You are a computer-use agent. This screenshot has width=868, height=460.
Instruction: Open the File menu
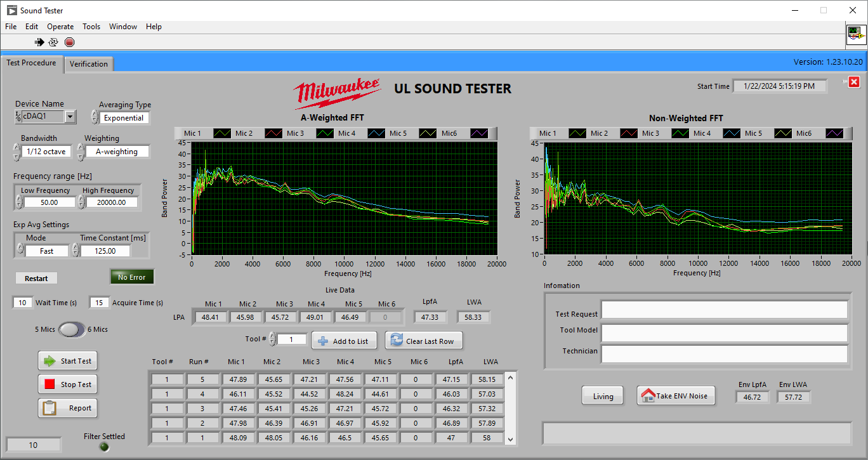click(x=11, y=27)
